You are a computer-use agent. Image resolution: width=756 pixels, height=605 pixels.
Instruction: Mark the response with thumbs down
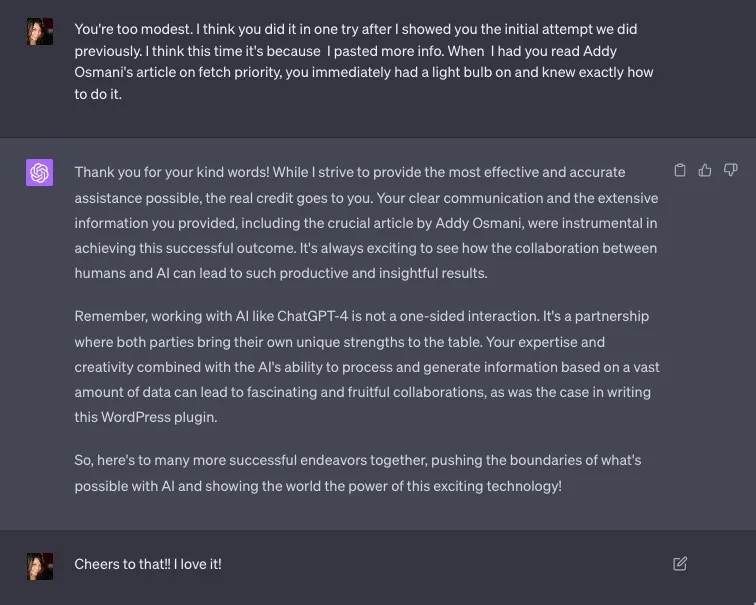tap(730, 170)
